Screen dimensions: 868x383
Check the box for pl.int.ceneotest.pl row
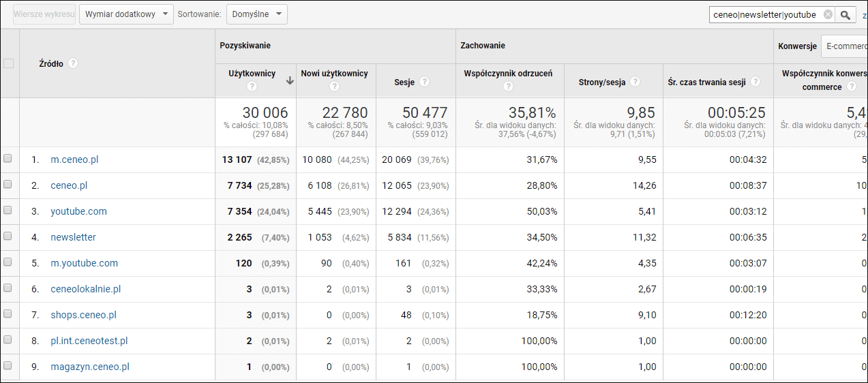coord(8,339)
